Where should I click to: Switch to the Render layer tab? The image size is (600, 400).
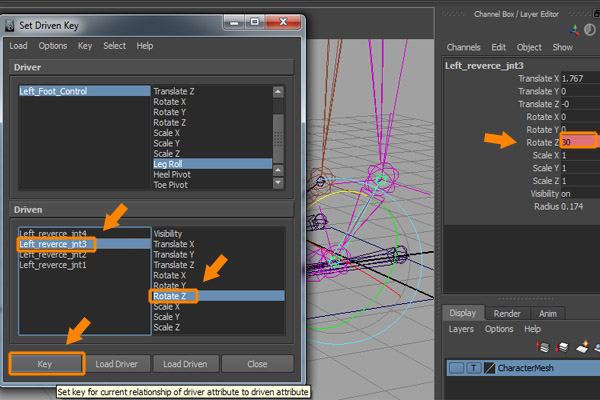coord(508,310)
